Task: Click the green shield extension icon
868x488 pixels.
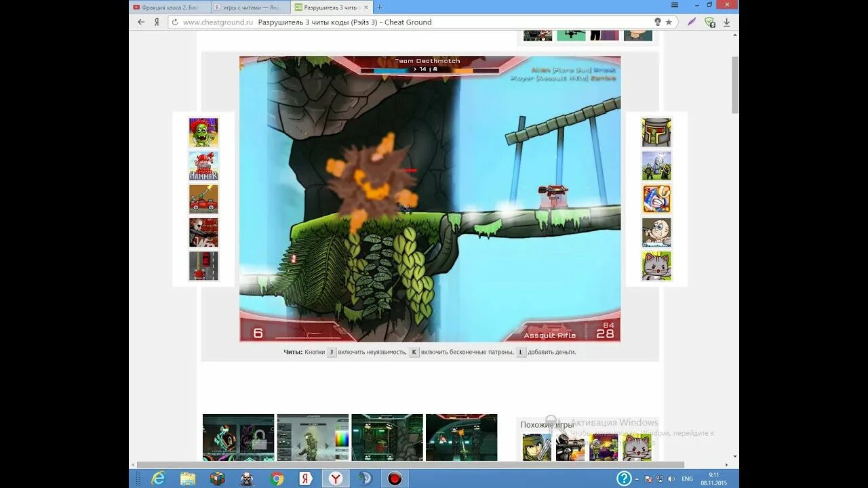Action: pyautogui.click(x=709, y=22)
